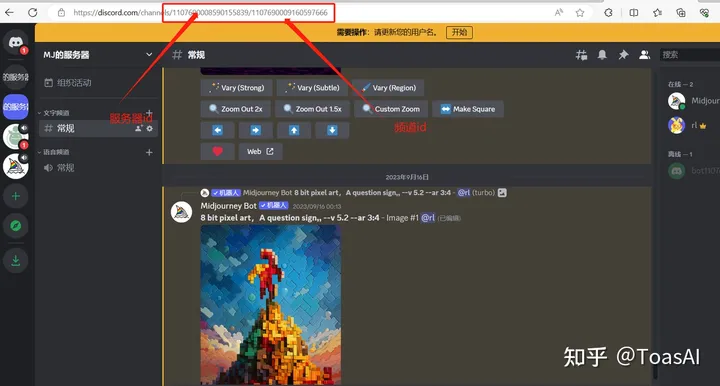Show pinned messages with pin icon

(x=623, y=55)
